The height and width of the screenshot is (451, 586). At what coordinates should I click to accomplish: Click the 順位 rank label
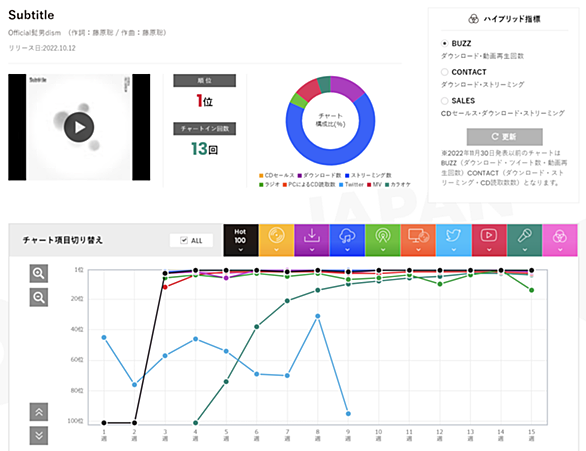pos(204,80)
